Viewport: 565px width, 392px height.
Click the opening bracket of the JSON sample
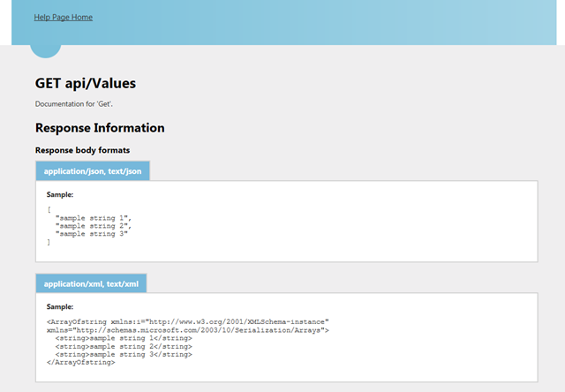click(49, 210)
